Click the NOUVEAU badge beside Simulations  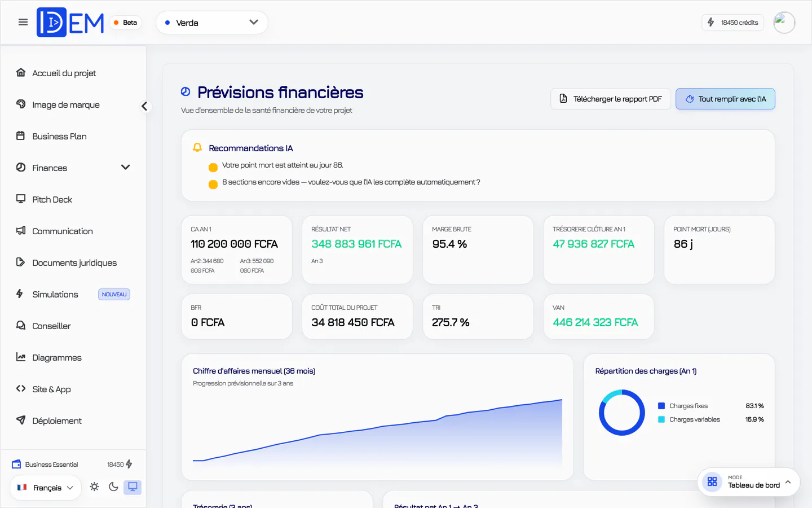pos(114,294)
